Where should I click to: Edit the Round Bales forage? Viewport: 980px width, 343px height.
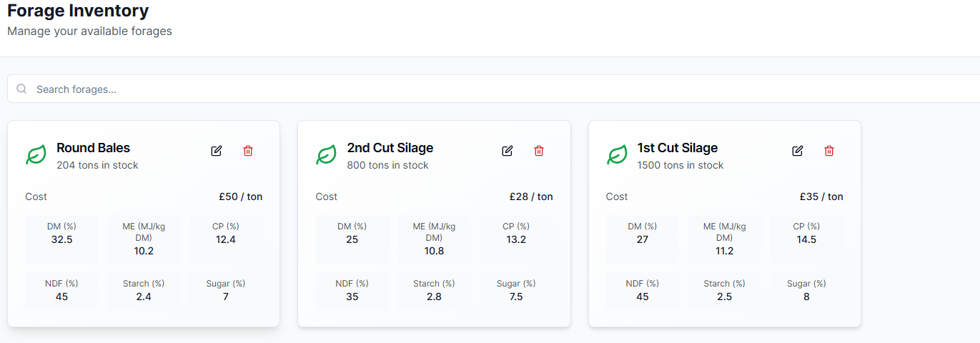tap(217, 151)
